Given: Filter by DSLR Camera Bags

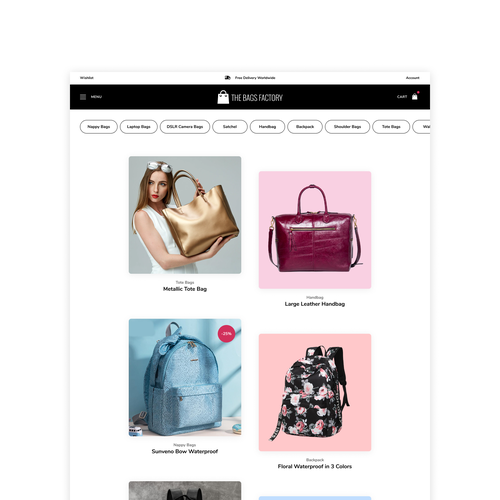Looking at the screenshot, I should [x=185, y=127].
